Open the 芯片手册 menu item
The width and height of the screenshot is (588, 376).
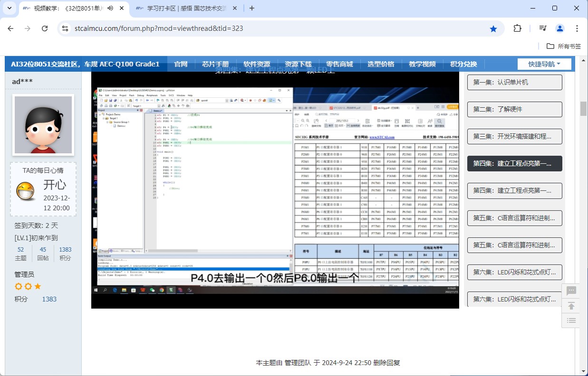point(215,64)
